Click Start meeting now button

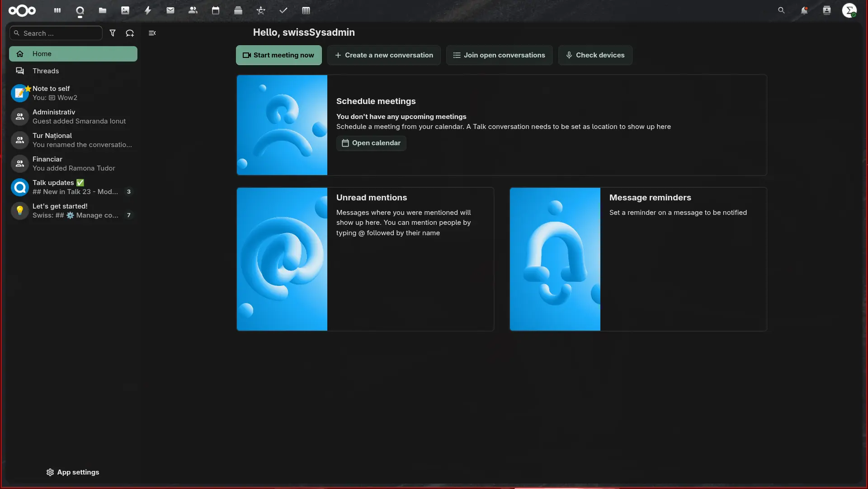coord(278,55)
